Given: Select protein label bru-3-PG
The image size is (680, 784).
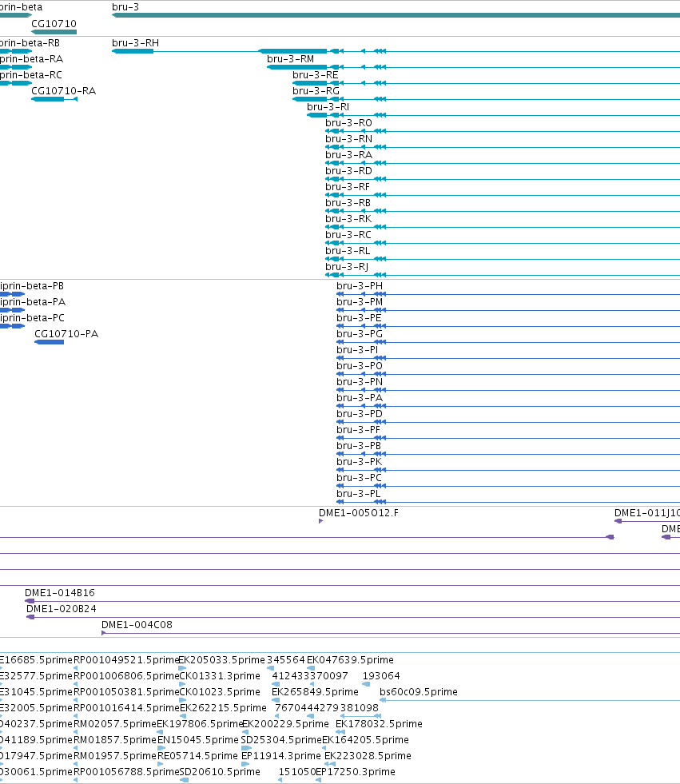Looking at the screenshot, I should point(360,334).
